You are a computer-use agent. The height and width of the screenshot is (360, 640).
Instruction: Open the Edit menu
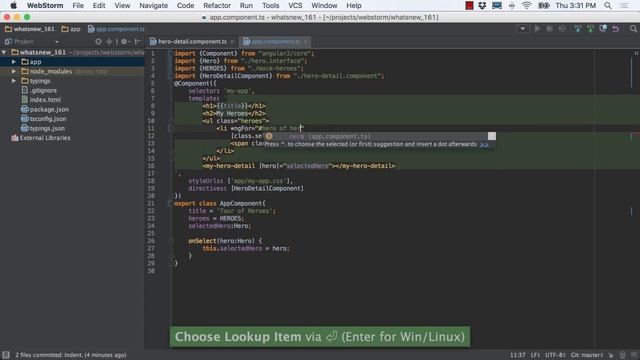(x=99, y=5)
